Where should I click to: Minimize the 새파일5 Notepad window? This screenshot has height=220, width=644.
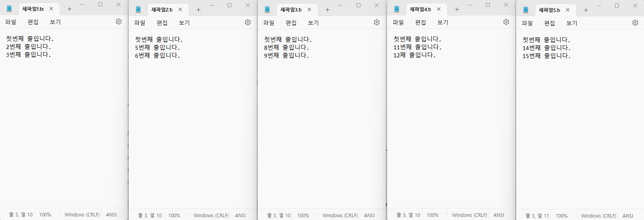[x=599, y=6]
